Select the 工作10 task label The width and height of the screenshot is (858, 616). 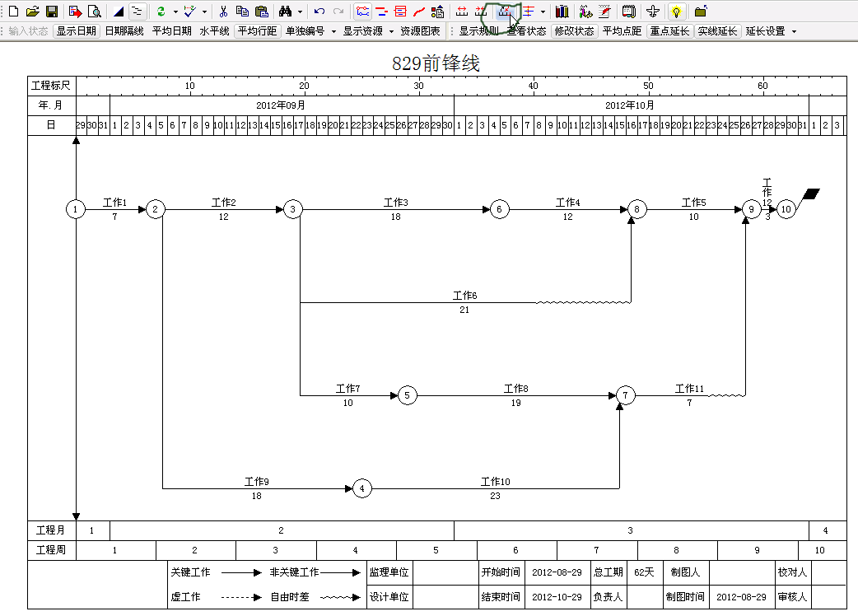pyautogui.click(x=495, y=482)
